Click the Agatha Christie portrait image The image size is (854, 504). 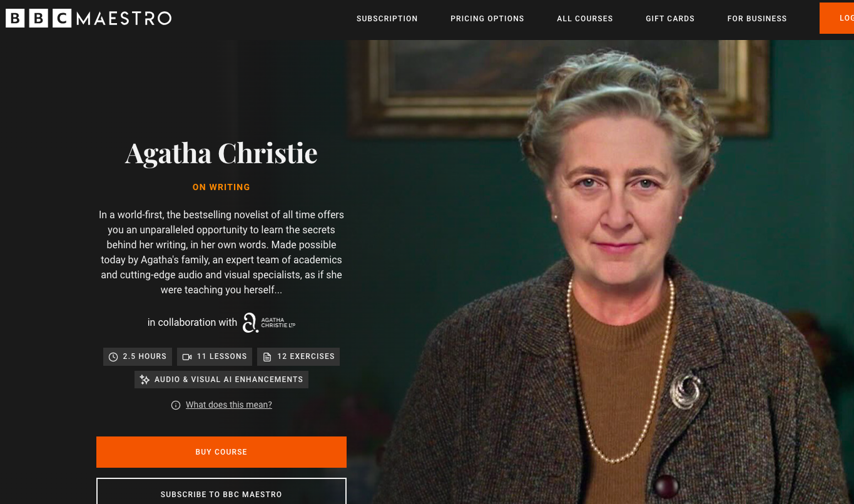pos(601,272)
